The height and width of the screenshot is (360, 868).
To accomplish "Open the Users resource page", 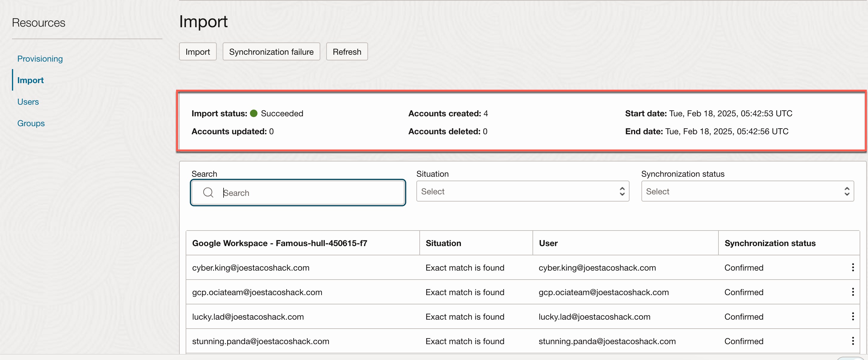I will (x=28, y=102).
